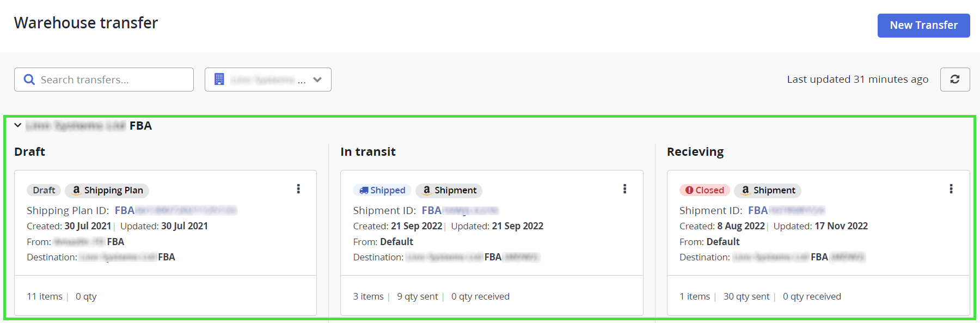Click the building icon in location selector

(x=219, y=80)
